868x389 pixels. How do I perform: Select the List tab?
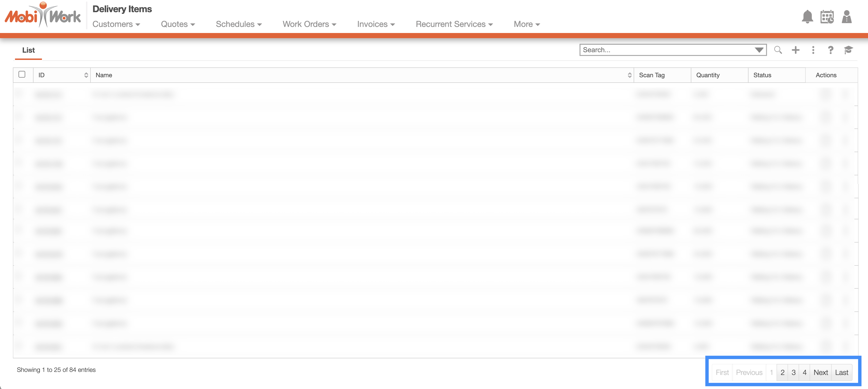coord(28,50)
